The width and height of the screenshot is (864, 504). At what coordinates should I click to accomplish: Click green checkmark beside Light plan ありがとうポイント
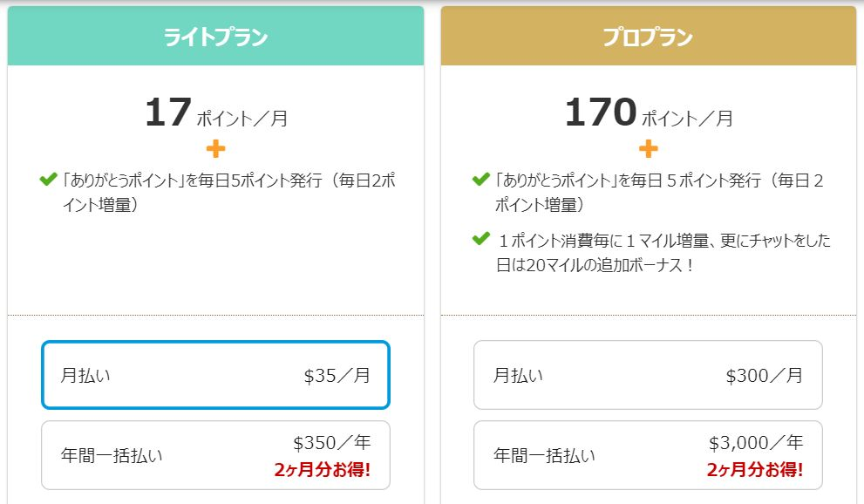pyautogui.click(x=49, y=180)
